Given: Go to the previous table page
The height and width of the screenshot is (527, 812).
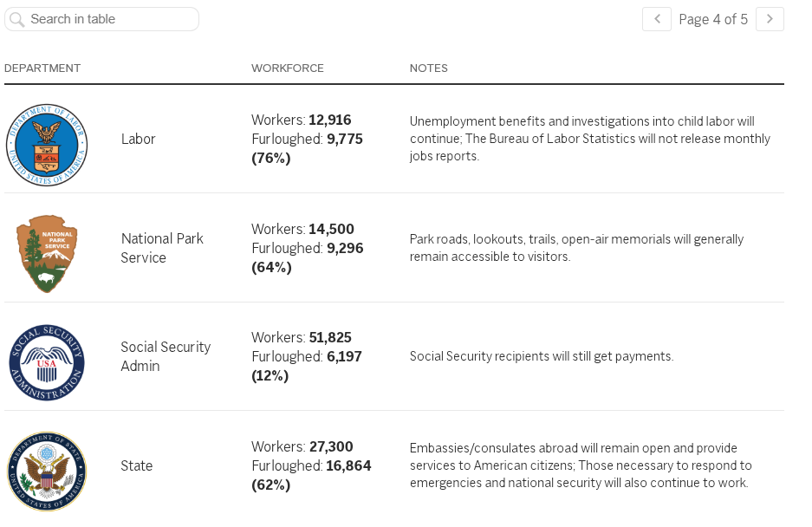Looking at the screenshot, I should 657,19.
